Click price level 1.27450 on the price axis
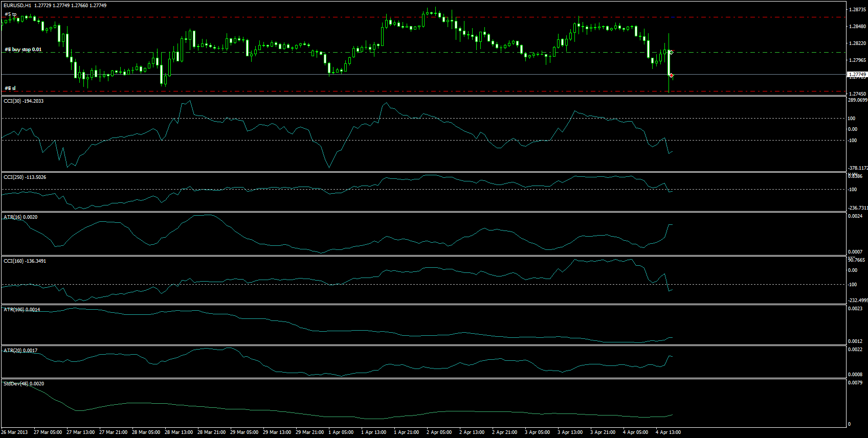Image resolution: width=868 pixels, height=438 pixels. [x=858, y=94]
